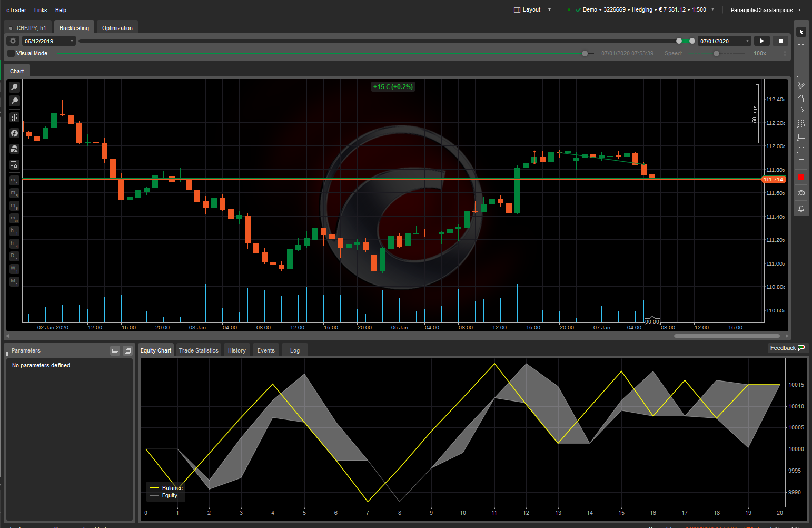
Task: Open the cTrader menu
Action: [16, 10]
